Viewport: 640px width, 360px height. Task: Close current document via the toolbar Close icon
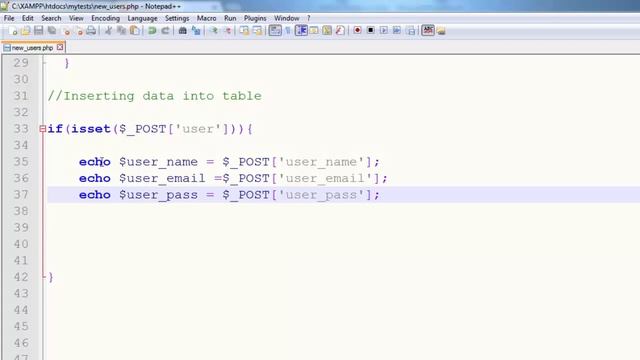pyautogui.click(x=65, y=31)
